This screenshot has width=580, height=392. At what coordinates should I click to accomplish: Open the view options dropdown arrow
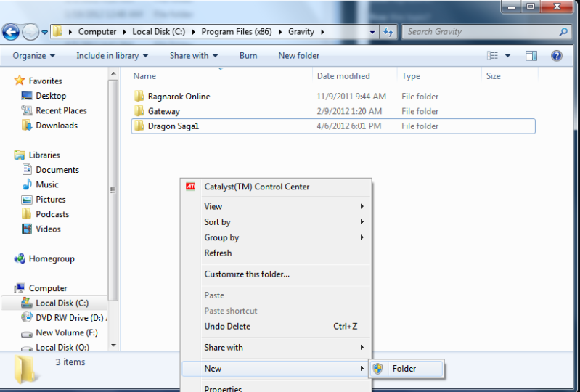click(508, 56)
